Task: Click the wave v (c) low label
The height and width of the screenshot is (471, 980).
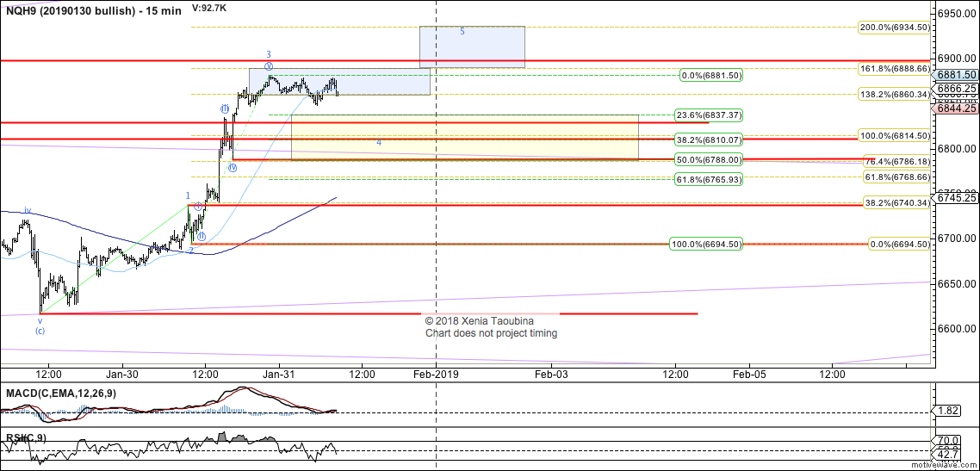Action: (40, 325)
